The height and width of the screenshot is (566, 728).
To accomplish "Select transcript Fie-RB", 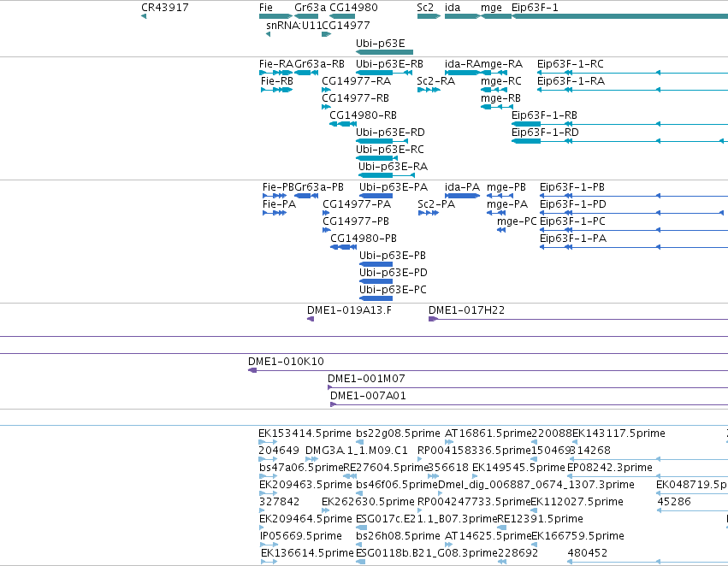I will [x=277, y=80].
